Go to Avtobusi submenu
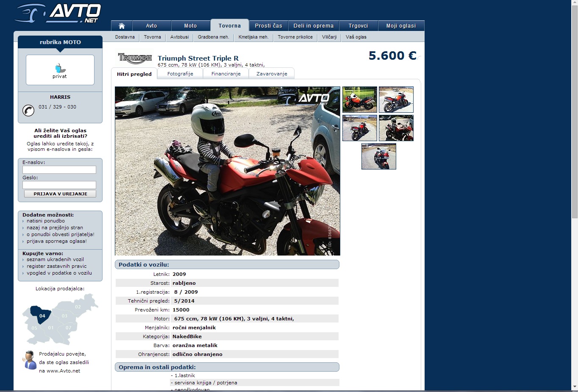The height and width of the screenshot is (392, 578). click(180, 37)
